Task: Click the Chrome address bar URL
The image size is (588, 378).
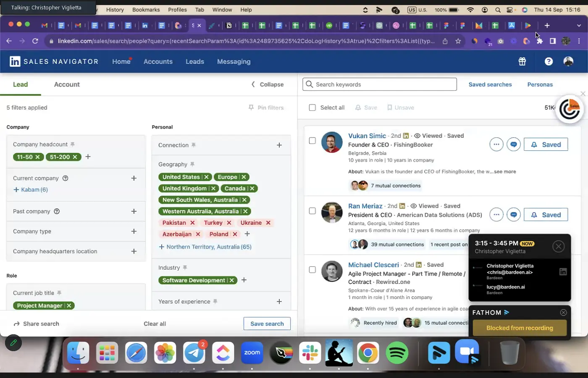Action: (246, 41)
